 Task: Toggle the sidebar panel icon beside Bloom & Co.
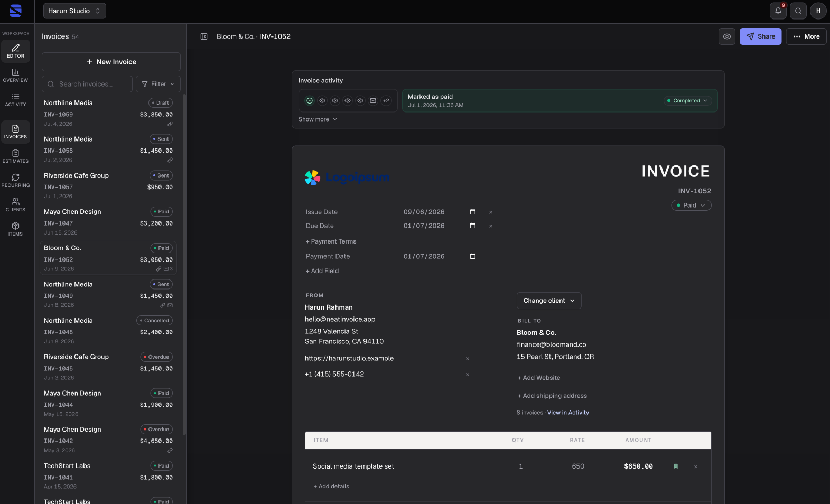click(204, 36)
